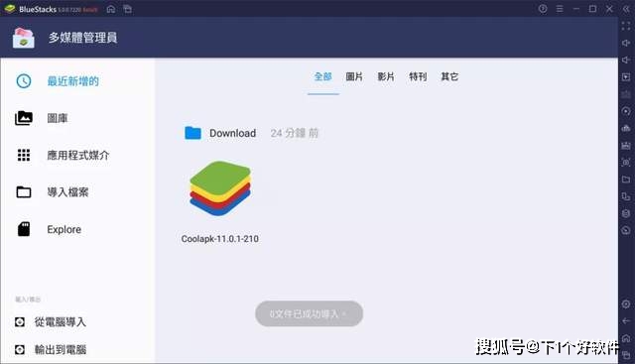The width and height of the screenshot is (635, 364).
Task: Click the Android home icon at bottom right
Action: 626,338
